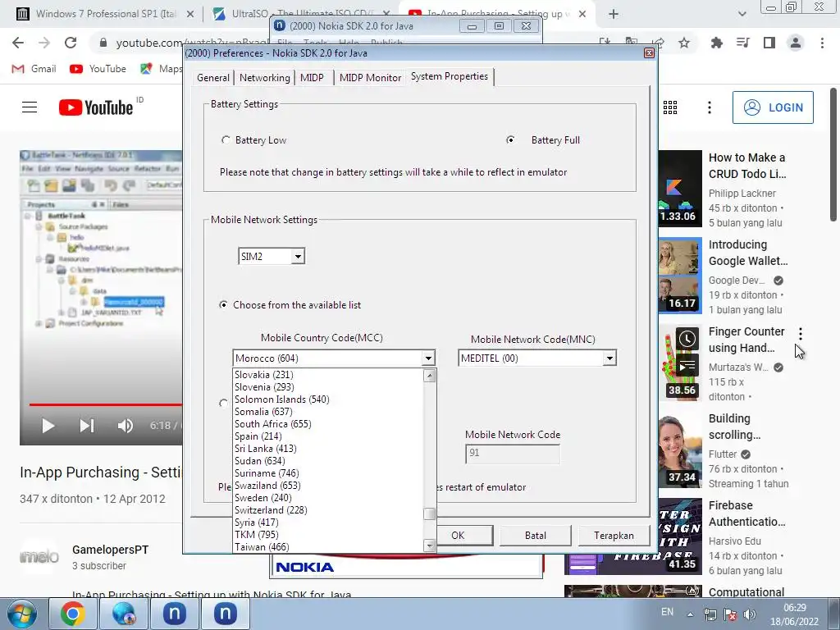Viewport: 840px width, 630px height.
Task: Select TKM (795) from the list
Action: point(328,535)
